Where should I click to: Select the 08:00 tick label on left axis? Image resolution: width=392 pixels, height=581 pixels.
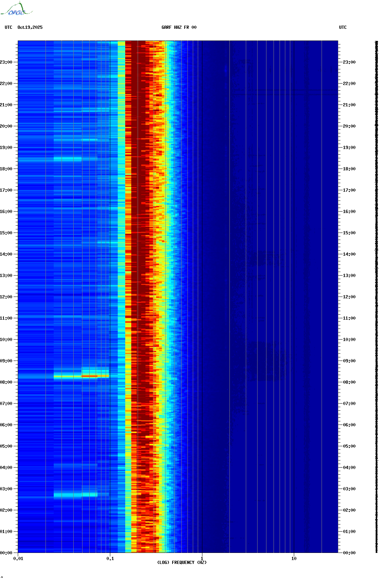click(6, 382)
